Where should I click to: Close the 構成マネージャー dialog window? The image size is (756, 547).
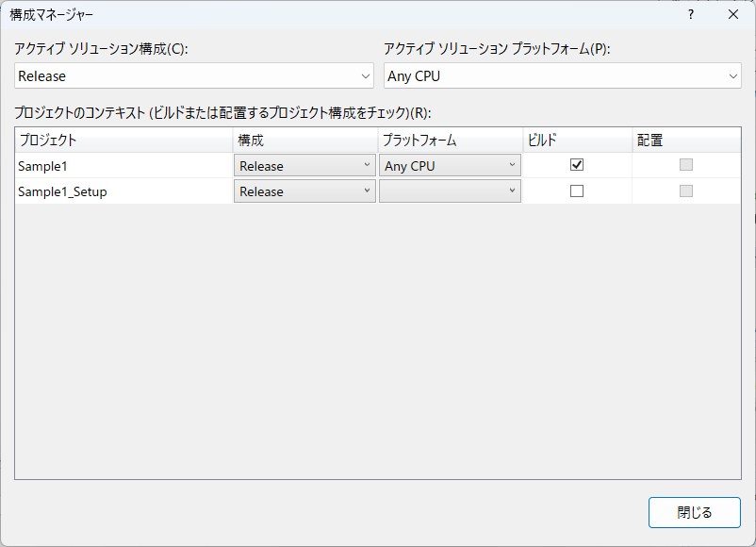733,15
